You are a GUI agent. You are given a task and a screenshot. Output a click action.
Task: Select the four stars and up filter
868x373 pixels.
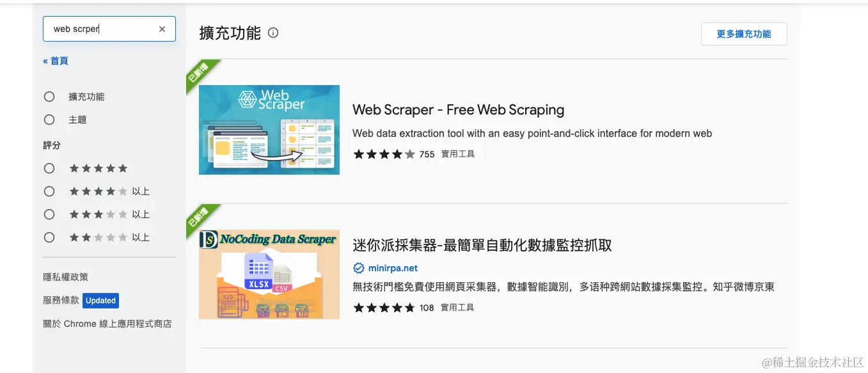point(49,191)
